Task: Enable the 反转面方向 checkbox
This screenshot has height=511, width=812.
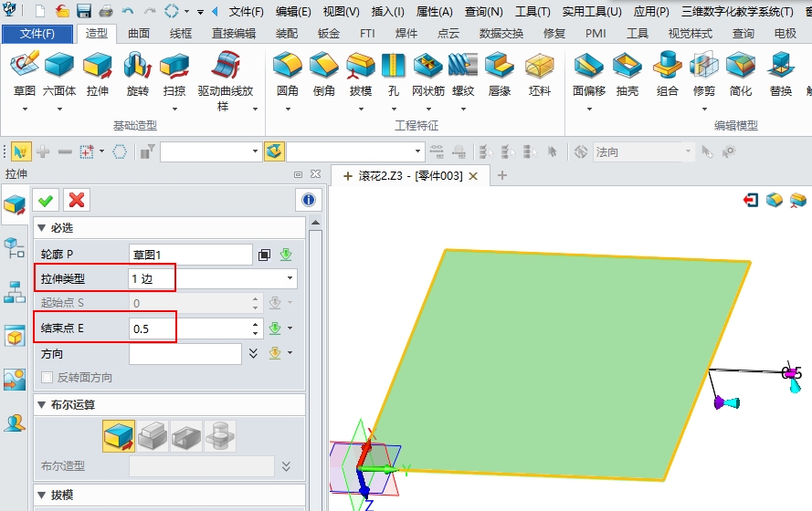Action: (47, 377)
